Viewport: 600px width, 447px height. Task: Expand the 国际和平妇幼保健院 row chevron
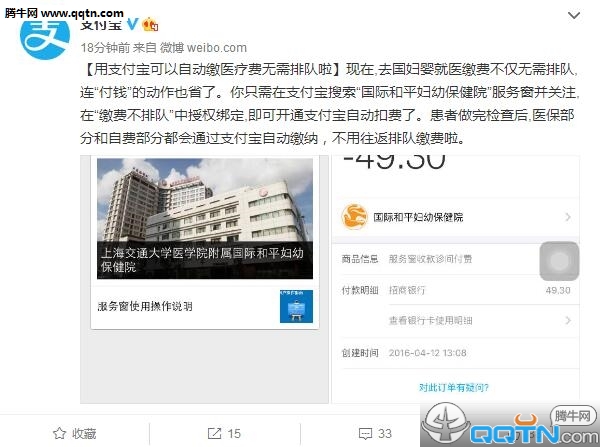tap(568, 217)
